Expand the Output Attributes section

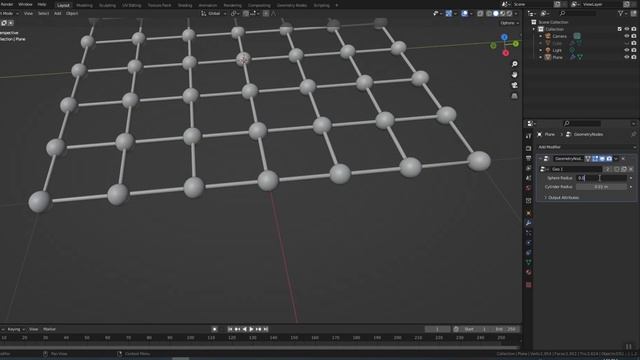[562, 198]
